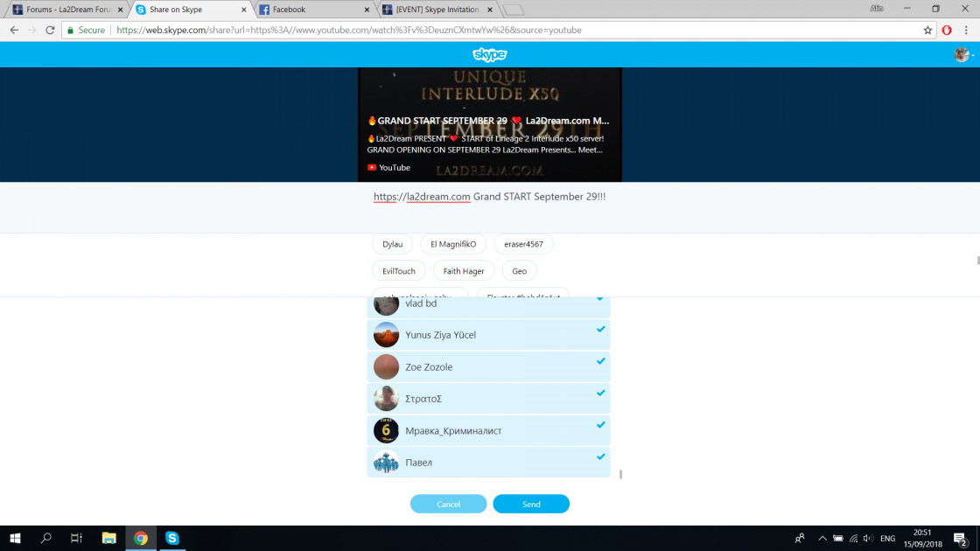
Task: Show hidden system tray icons
Action: tap(821, 538)
